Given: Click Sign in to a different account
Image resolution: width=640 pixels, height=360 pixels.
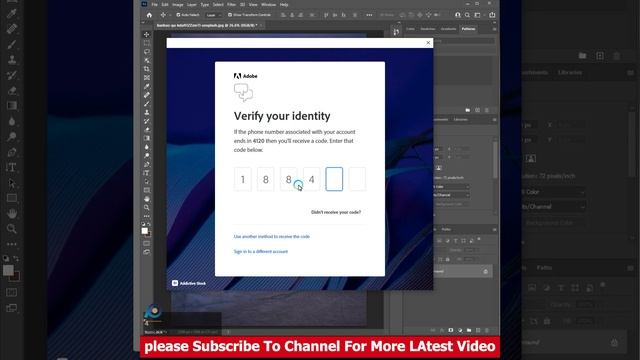Looking at the screenshot, I should [x=261, y=251].
